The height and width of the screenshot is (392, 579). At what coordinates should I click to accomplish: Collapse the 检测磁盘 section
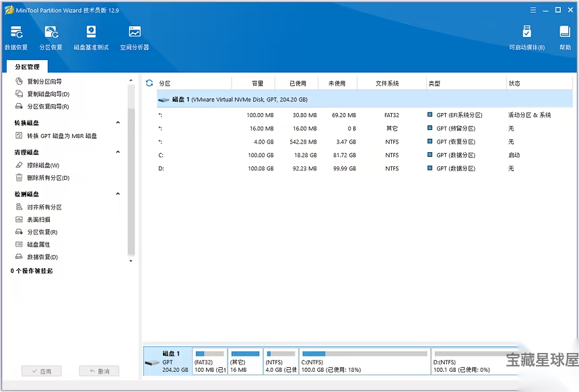coord(118,193)
